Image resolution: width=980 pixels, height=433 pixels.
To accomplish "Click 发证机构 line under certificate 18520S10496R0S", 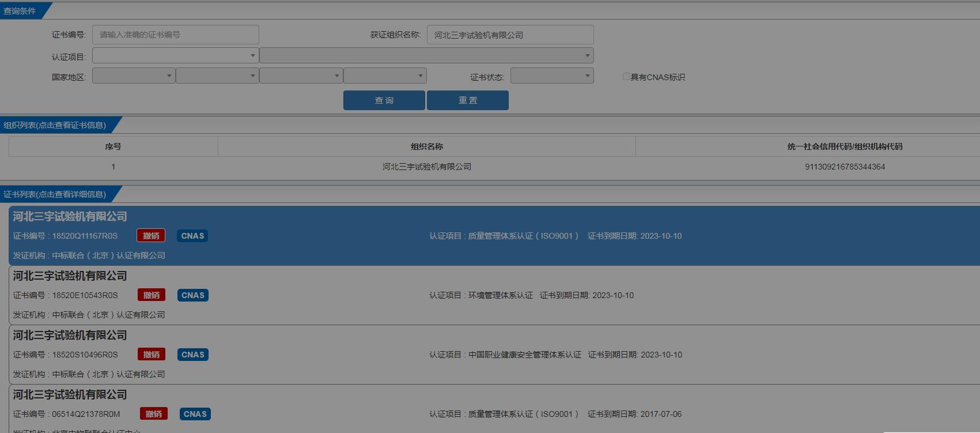I will tap(89, 374).
